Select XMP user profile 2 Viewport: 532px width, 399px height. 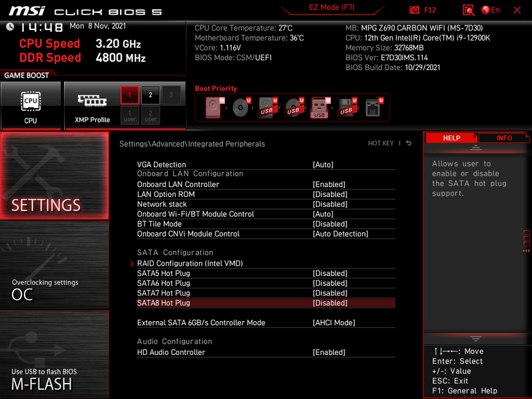[150, 115]
